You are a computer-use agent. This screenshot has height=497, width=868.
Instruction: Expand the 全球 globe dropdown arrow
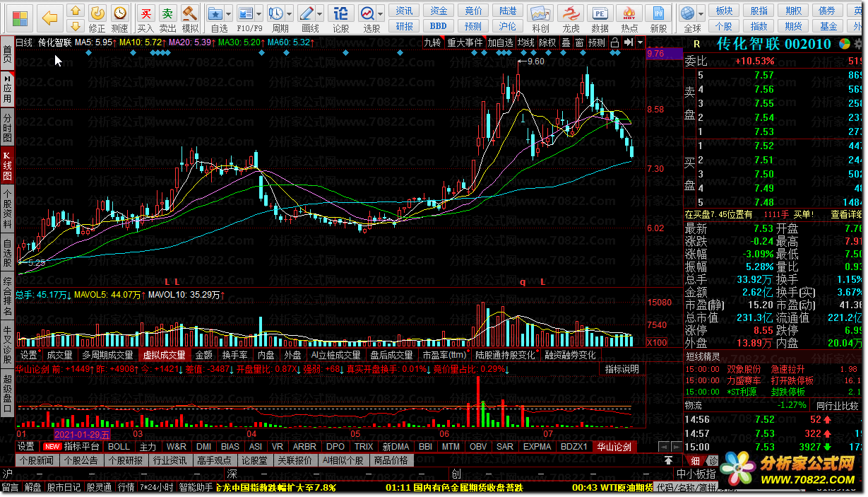click(x=701, y=13)
